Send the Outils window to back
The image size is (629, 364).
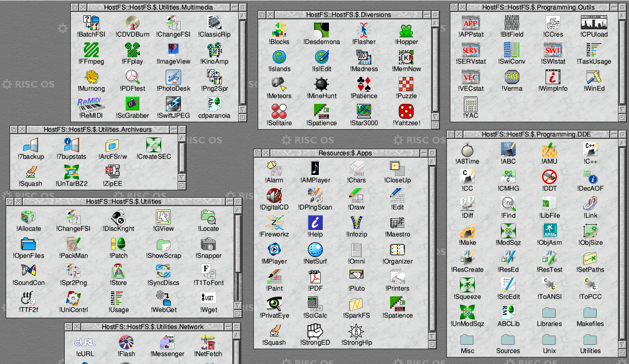coord(454,7)
